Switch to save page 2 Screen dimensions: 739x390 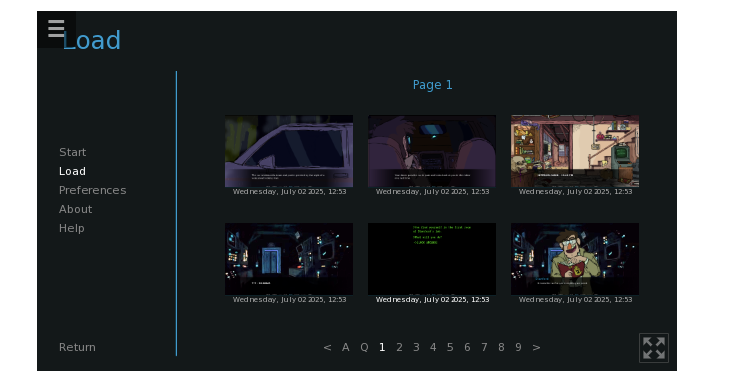click(399, 348)
